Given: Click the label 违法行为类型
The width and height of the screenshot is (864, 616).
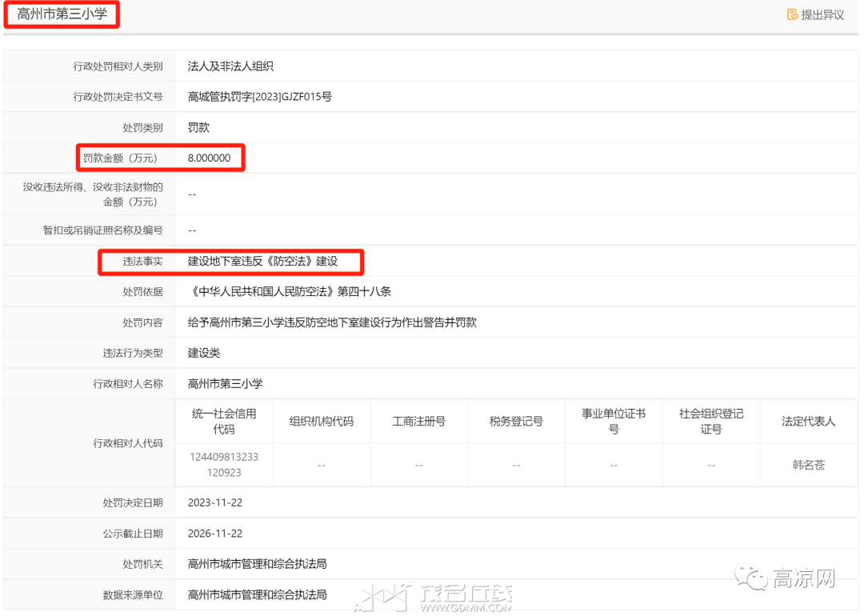Looking at the screenshot, I should click(133, 353).
